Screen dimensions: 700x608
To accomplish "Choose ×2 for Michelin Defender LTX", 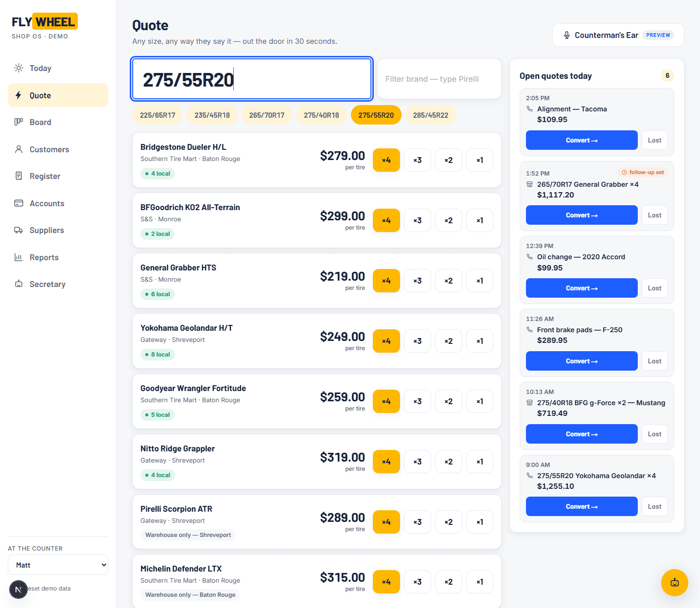I will [449, 582].
